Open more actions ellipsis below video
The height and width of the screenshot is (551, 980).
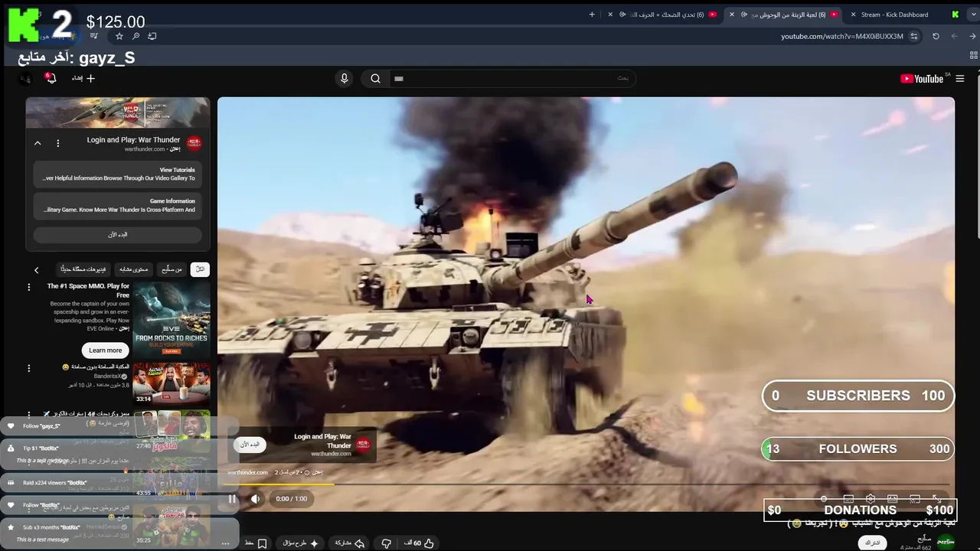pos(225,543)
